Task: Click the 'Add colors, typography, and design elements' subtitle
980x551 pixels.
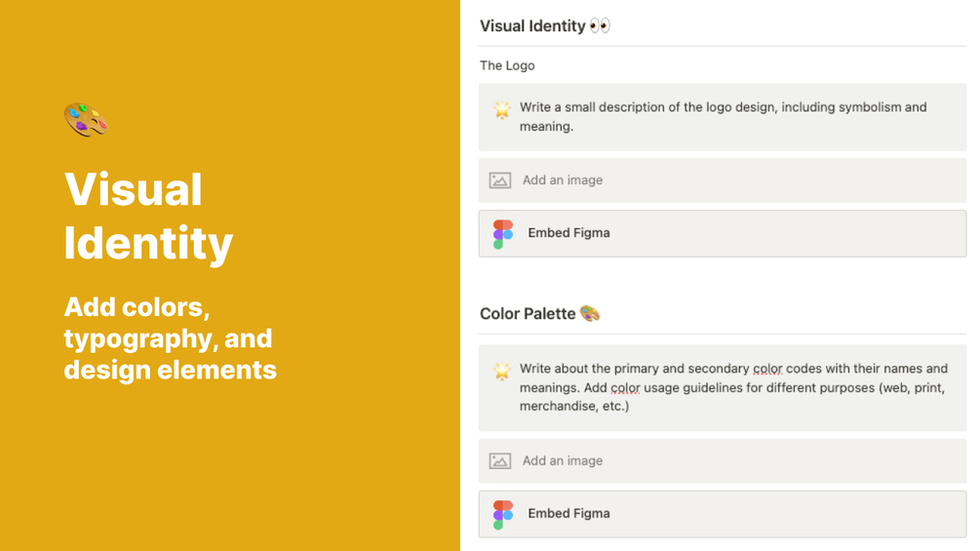Action: 170,338
